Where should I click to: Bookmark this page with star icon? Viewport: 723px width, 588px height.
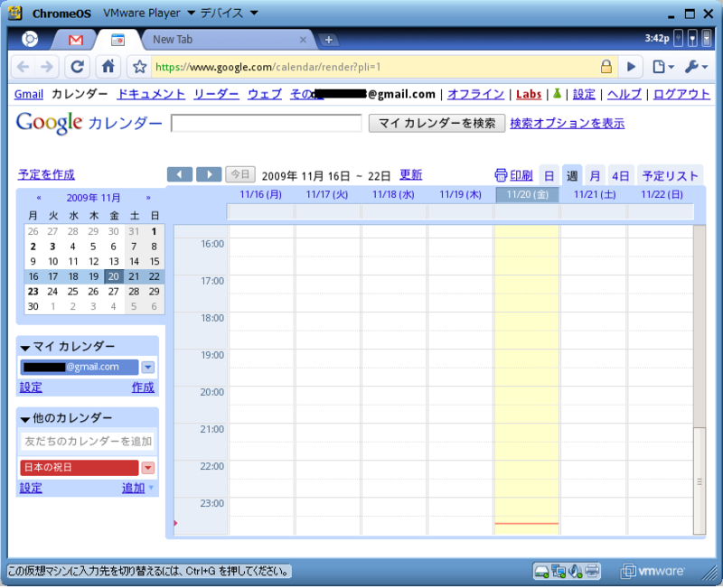139,67
